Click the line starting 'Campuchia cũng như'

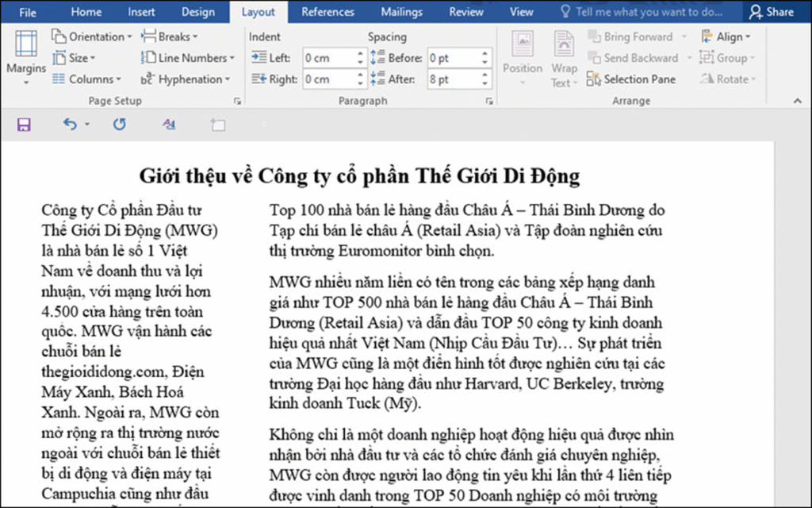124,494
